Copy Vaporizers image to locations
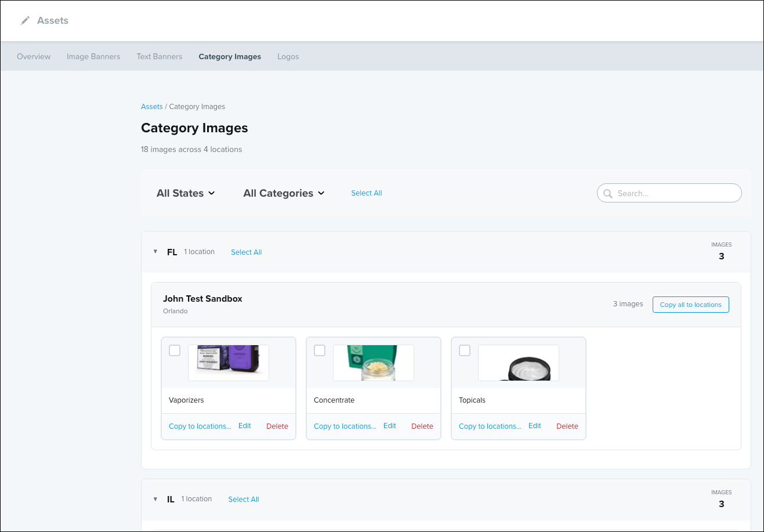Viewport: 764px width, 532px height. click(200, 426)
